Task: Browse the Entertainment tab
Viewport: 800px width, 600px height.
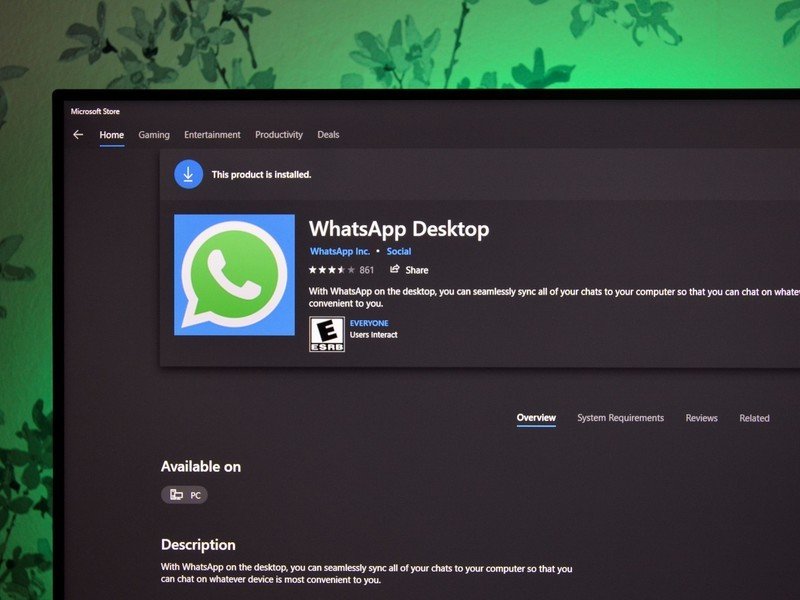Action: coord(212,134)
